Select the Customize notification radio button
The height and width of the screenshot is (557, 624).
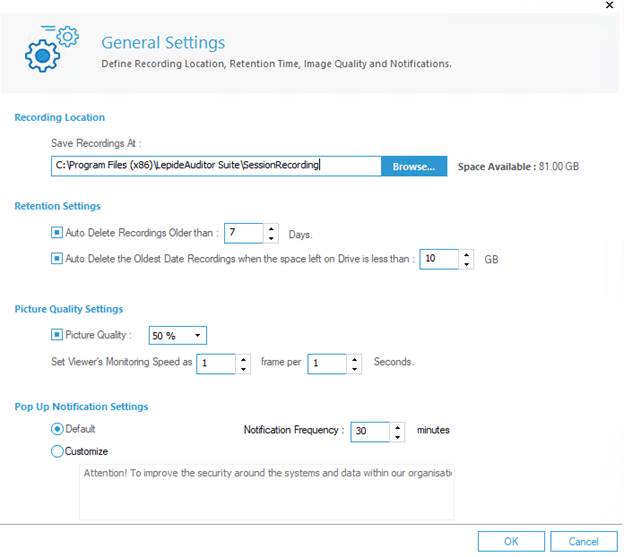coord(57,451)
